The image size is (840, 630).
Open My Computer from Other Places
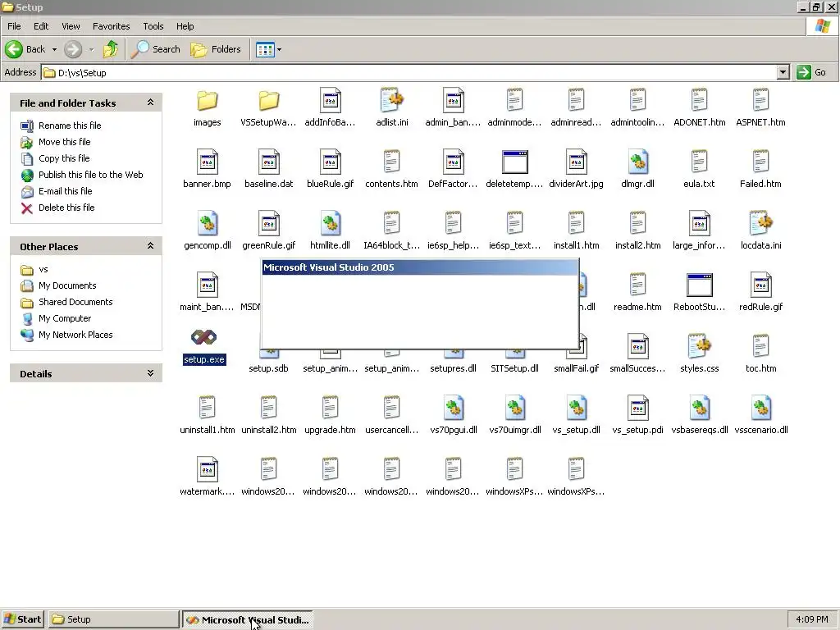pyautogui.click(x=65, y=319)
